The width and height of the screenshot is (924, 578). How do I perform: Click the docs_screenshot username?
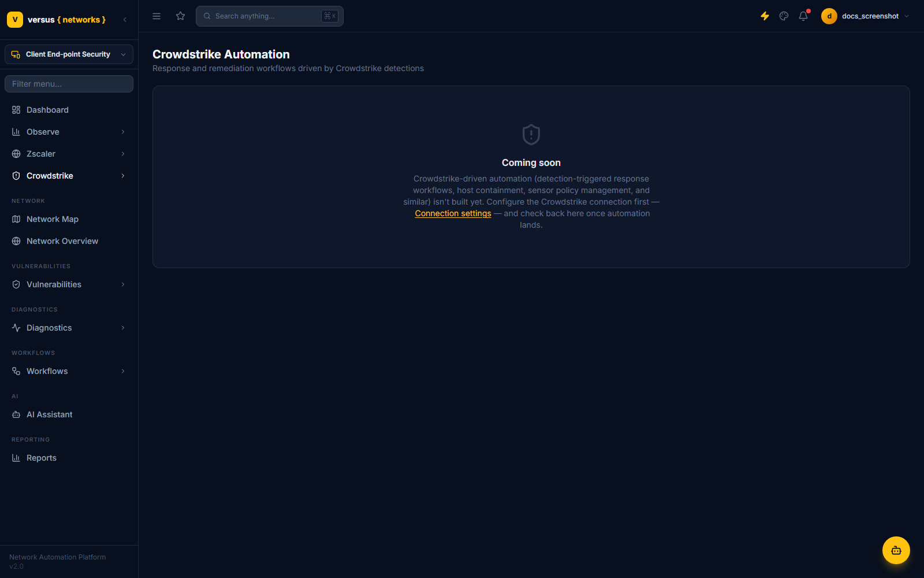[870, 16]
